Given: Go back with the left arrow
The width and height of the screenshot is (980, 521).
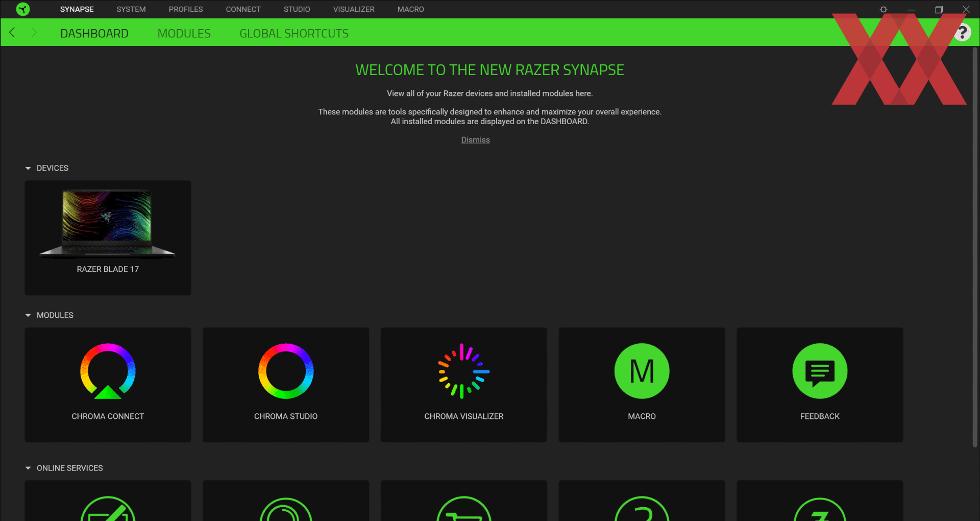Looking at the screenshot, I should tap(12, 33).
